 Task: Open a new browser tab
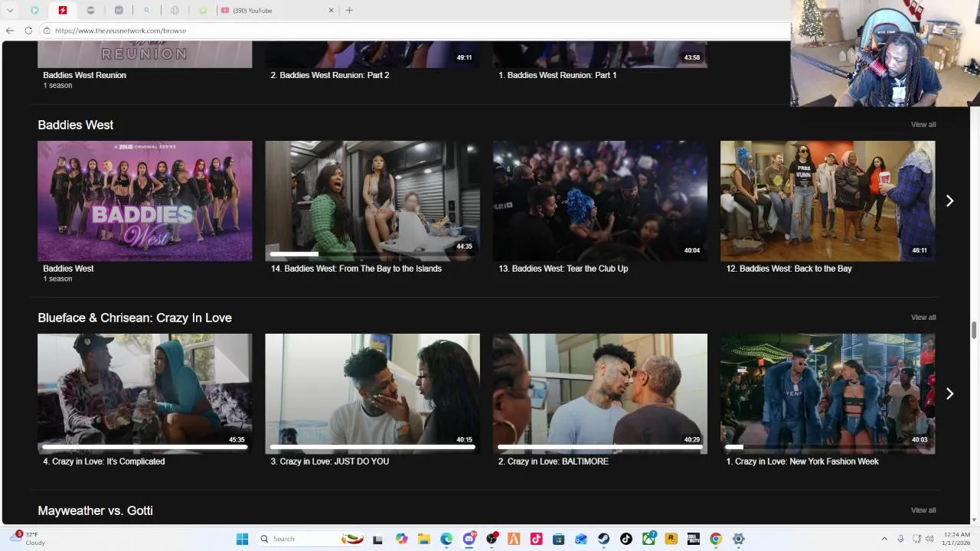coord(349,10)
